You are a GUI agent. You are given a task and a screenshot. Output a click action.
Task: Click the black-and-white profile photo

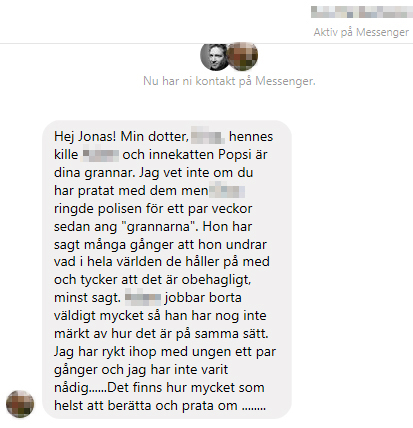[215, 57]
